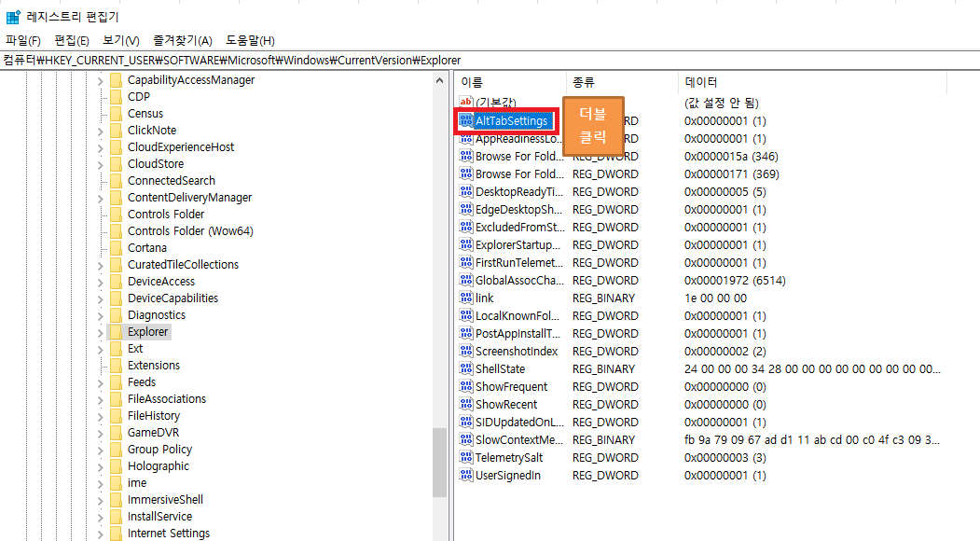This screenshot has width=980, height=541.
Task: Select the CDP folder icon
Action: point(116,97)
